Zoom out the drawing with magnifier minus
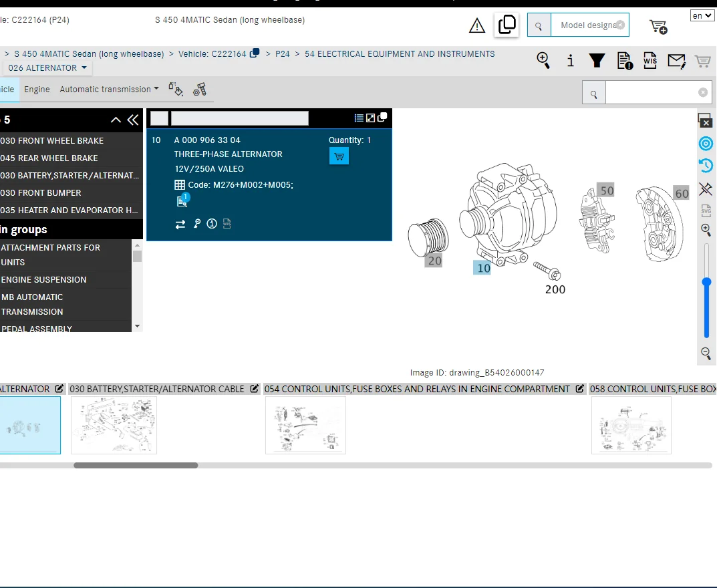 point(706,353)
